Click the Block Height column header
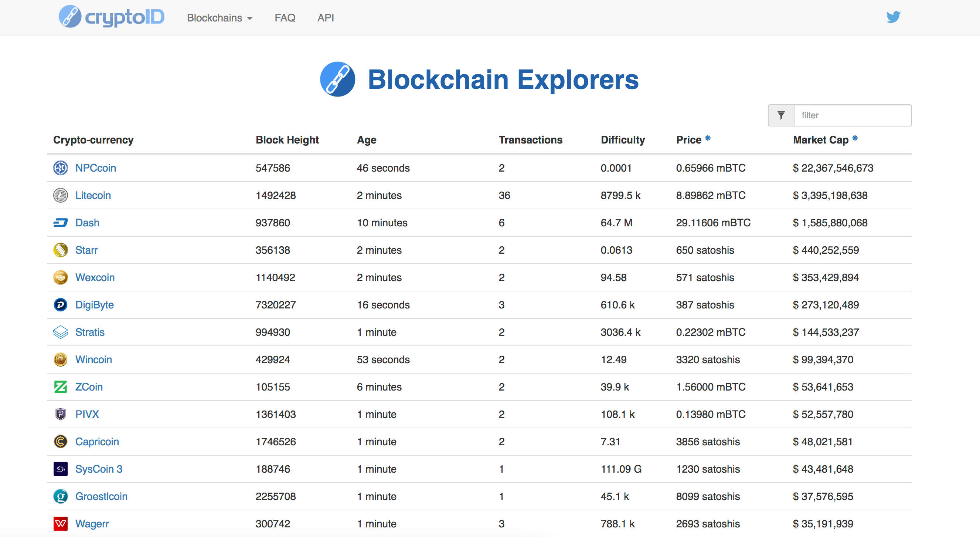Viewport: 980px width, 537px height. (287, 140)
